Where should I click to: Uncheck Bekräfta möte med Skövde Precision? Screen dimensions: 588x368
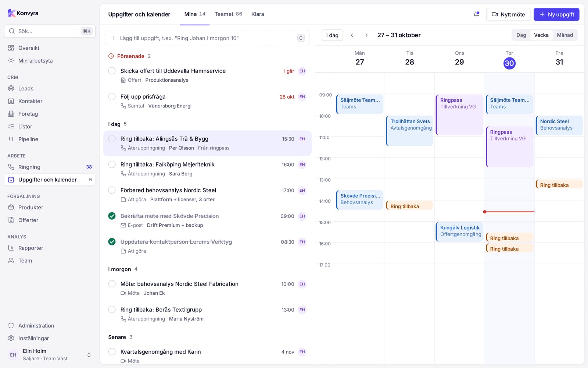112,216
